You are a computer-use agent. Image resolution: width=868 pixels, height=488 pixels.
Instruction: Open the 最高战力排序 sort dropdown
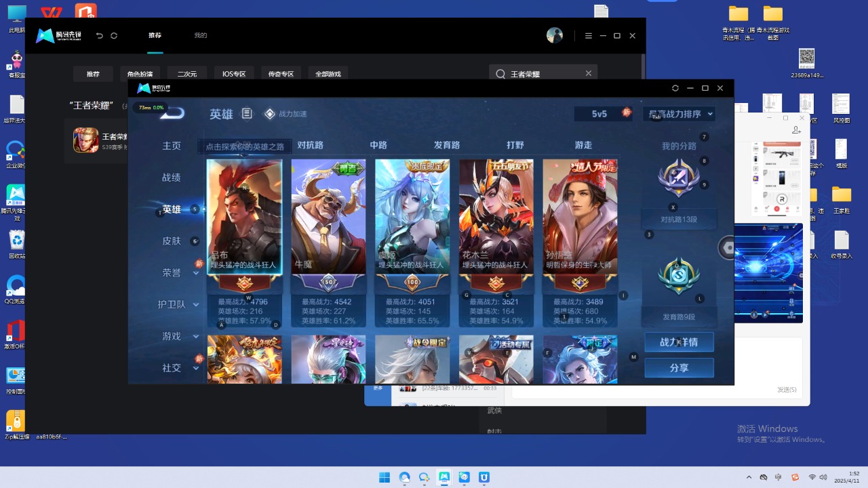pyautogui.click(x=679, y=114)
